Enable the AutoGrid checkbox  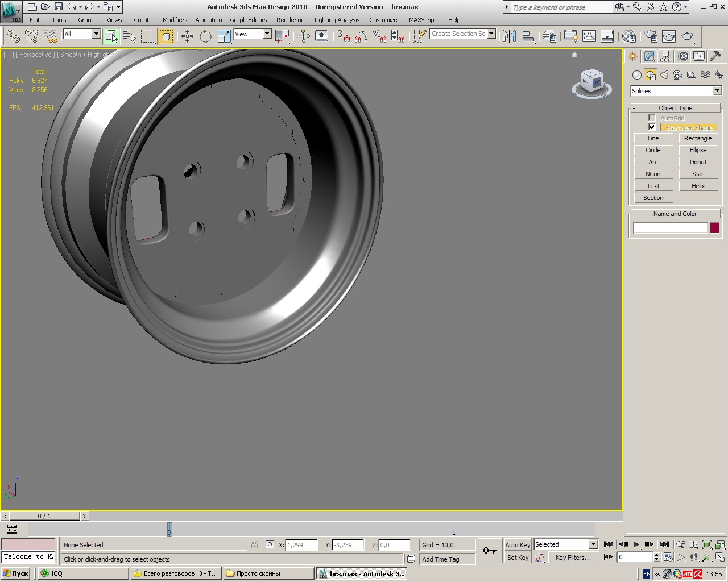click(x=652, y=118)
